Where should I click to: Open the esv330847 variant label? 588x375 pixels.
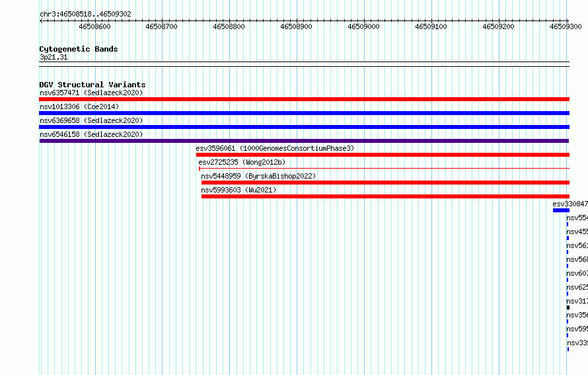click(570, 204)
